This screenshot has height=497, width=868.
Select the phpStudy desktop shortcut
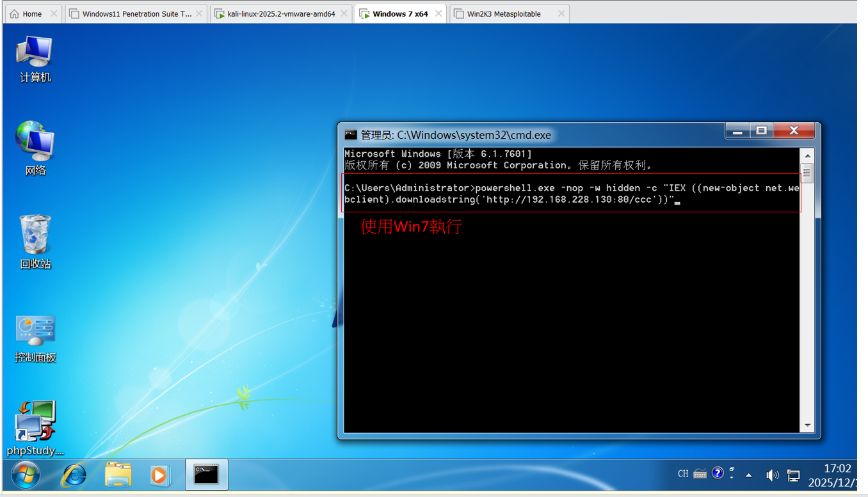pyautogui.click(x=35, y=429)
